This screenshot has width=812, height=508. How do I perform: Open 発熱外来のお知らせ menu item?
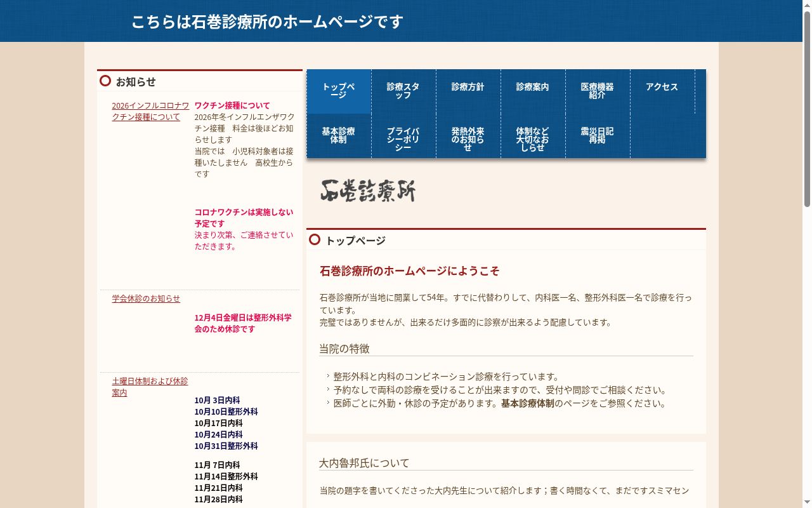[468, 136]
